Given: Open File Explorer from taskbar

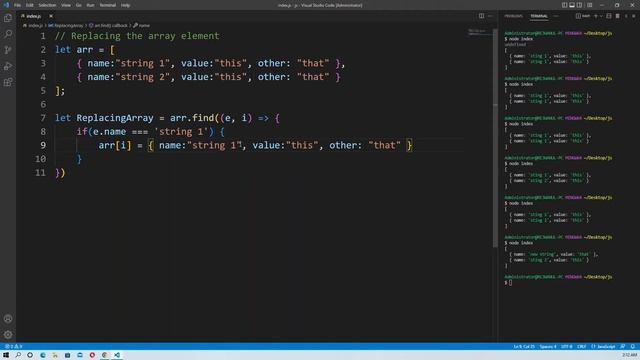Looking at the screenshot, I should tap(55, 355).
